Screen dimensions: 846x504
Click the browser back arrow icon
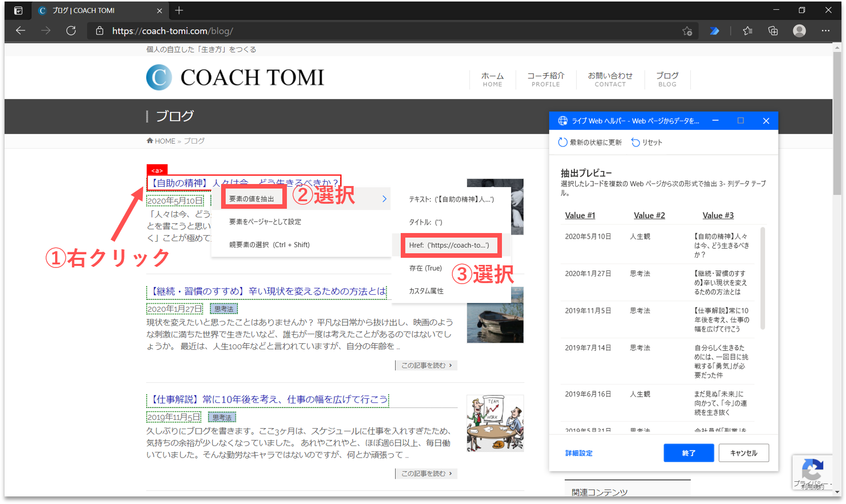click(20, 31)
